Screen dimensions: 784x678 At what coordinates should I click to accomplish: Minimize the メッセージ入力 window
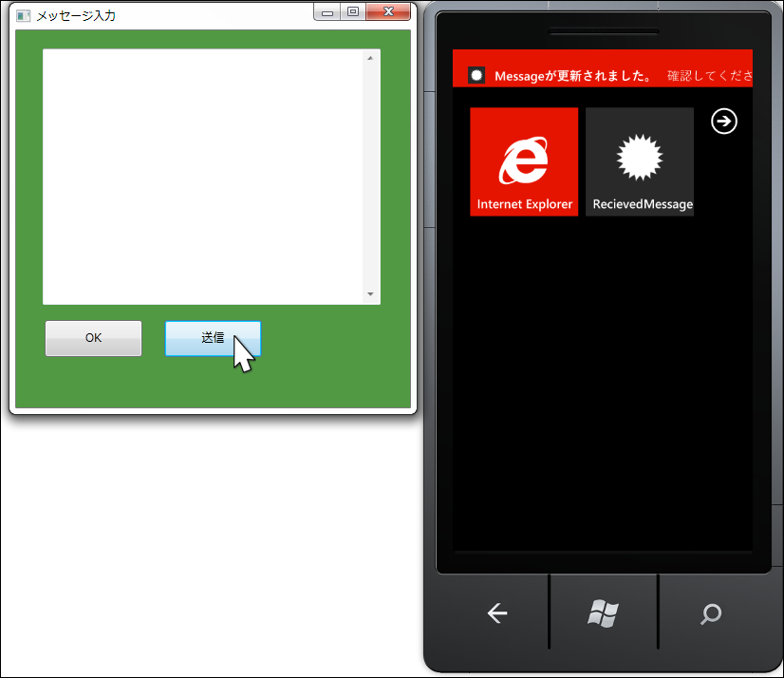coord(327,12)
